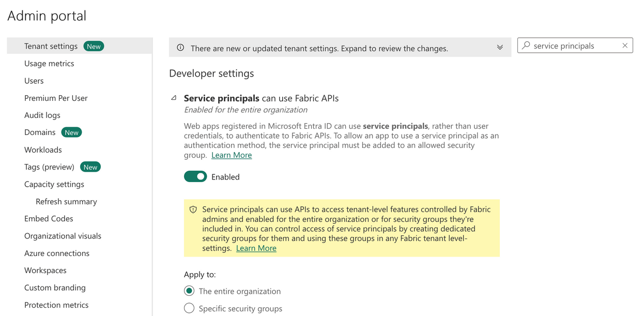This screenshot has width=644, height=316.
Task: Open Usage metrics in the sidebar
Action: point(49,63)
